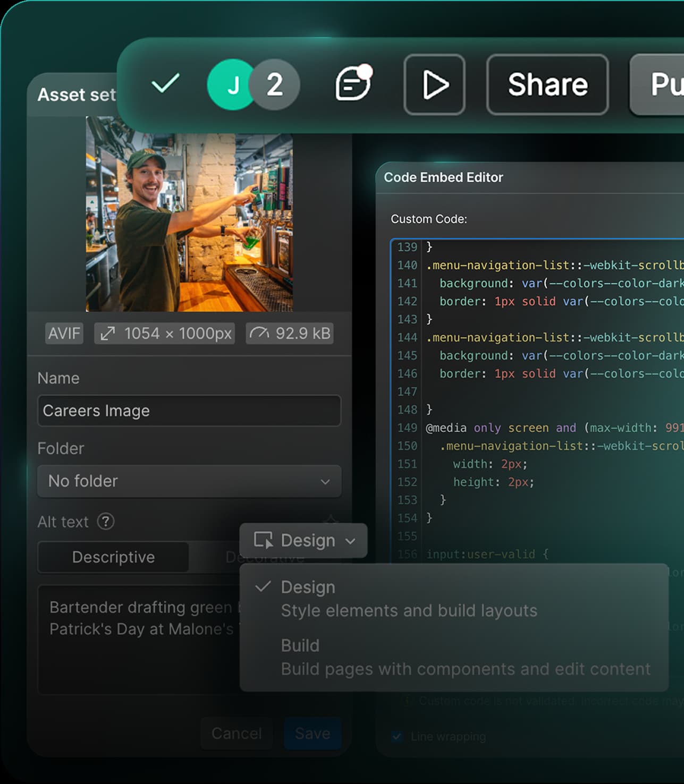Click the 92.9 kB file size gauge badge
684x784 pixels.
(x=289, y=333)
